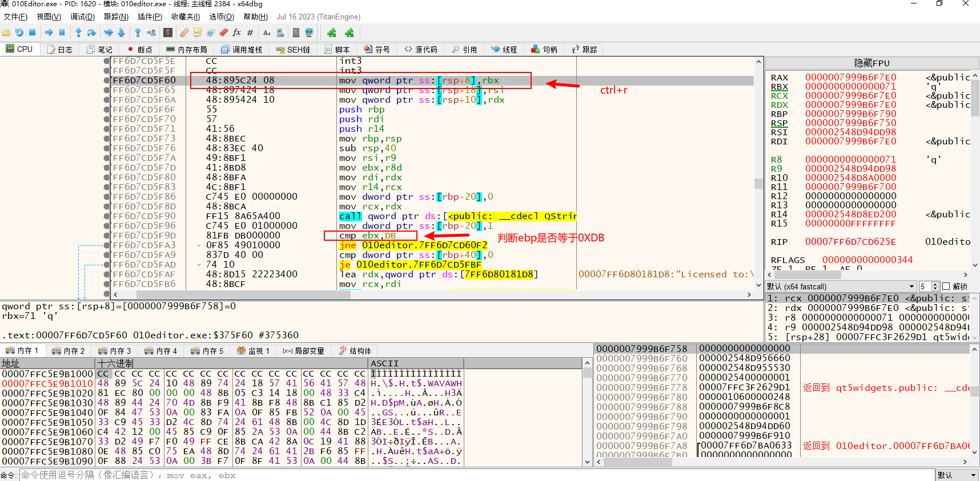
Task: Open file via the folder toolbar icon
Action: tap(6, 33)
